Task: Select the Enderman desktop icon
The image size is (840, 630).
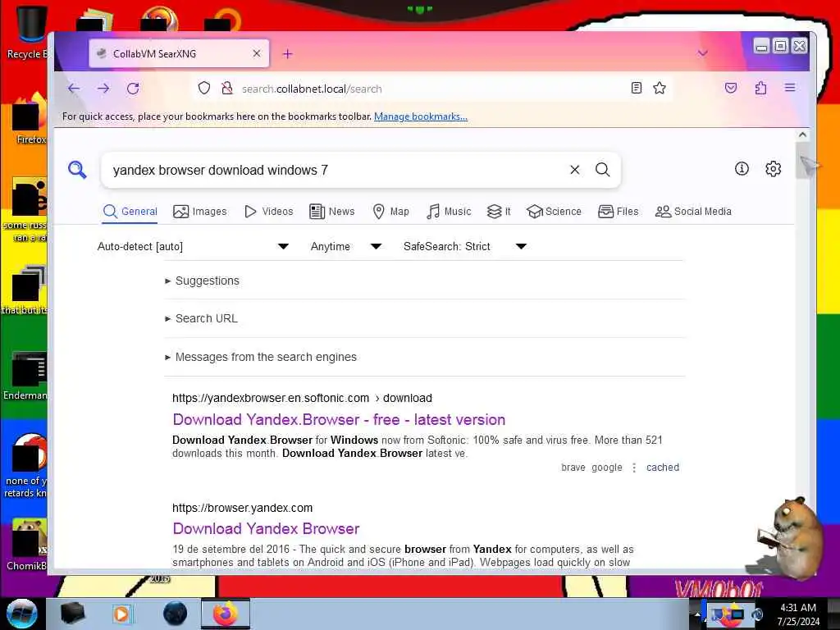Action: pyautogui.click(x=27, y=375)
